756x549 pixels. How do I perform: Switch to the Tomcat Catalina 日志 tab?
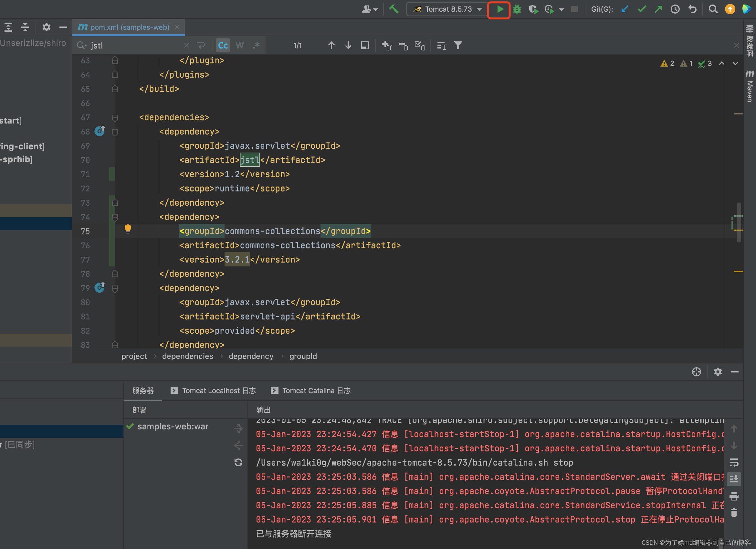coord(311,391)
